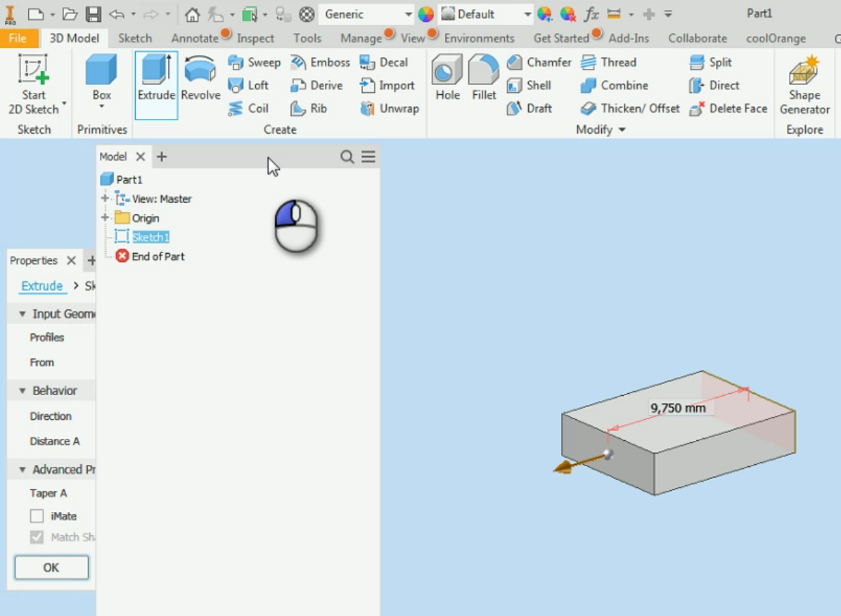Image resolution: width=841 pixels, height=616 pixels.
Task: Choose the Shell tool
Action: tap(529, 85)
